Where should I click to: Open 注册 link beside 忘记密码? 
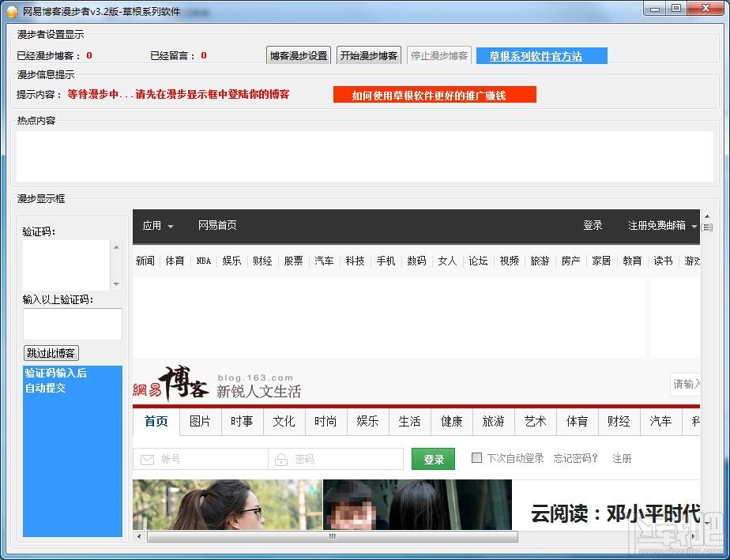[x=622, y=458]
